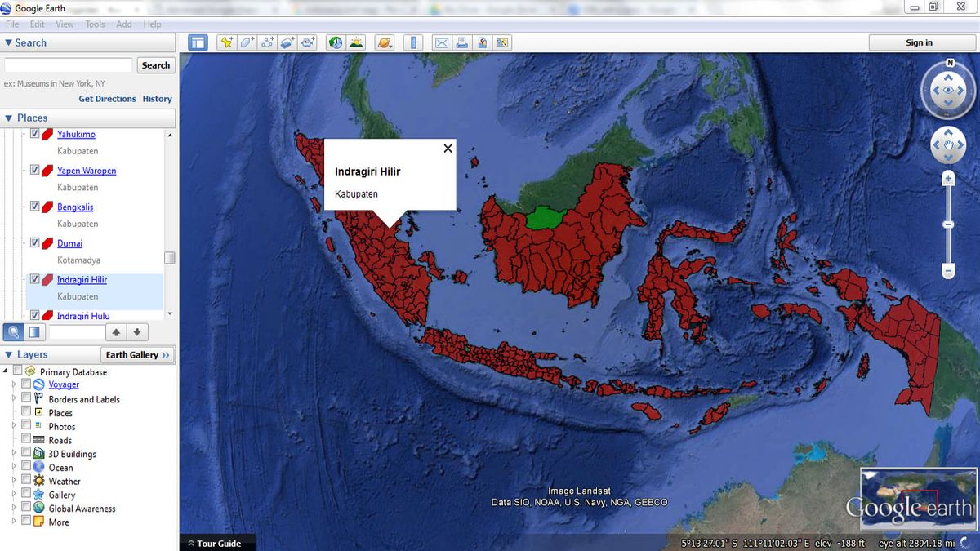This screenshot has height=551, width=980.
Task: Click the Record a Tour toolbar icon
Action: click(x=308, y=42)
